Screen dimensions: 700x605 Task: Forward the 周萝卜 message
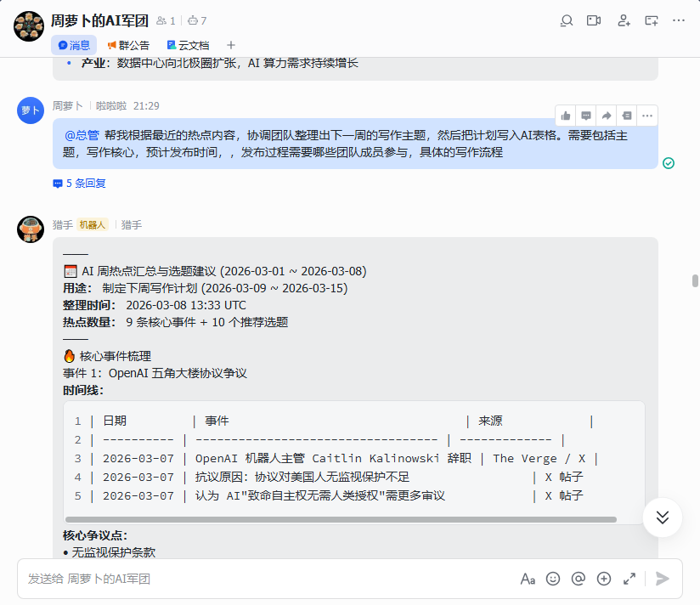coord(607,116)
